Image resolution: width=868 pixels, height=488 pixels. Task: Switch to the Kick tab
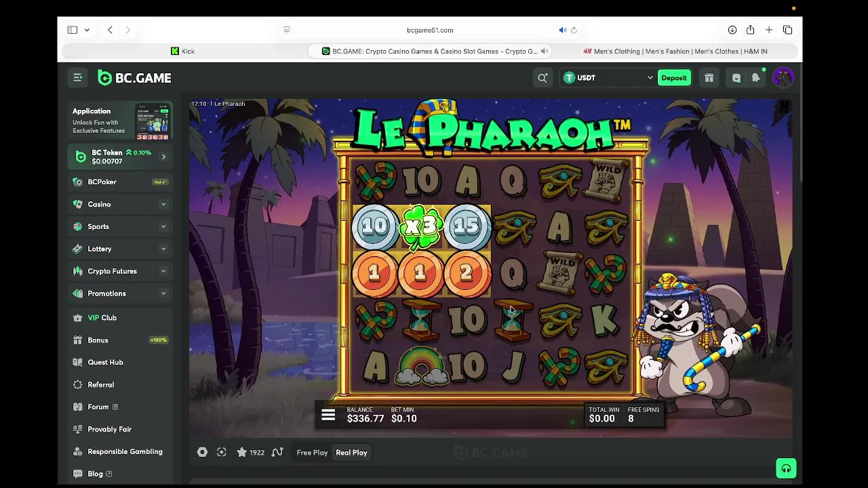coord(183,51)
